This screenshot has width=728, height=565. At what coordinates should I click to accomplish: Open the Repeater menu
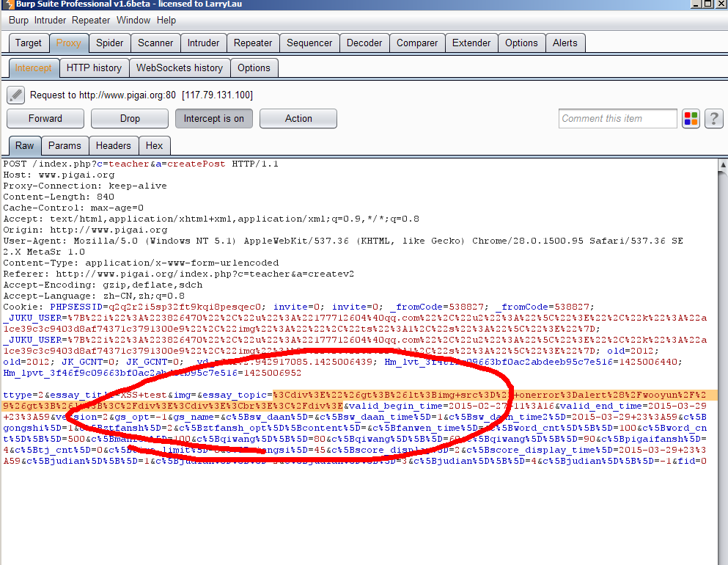(91, 21)
